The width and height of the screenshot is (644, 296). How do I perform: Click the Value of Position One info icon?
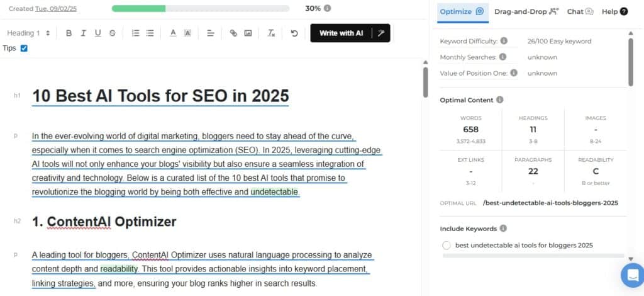coord(513,73)
